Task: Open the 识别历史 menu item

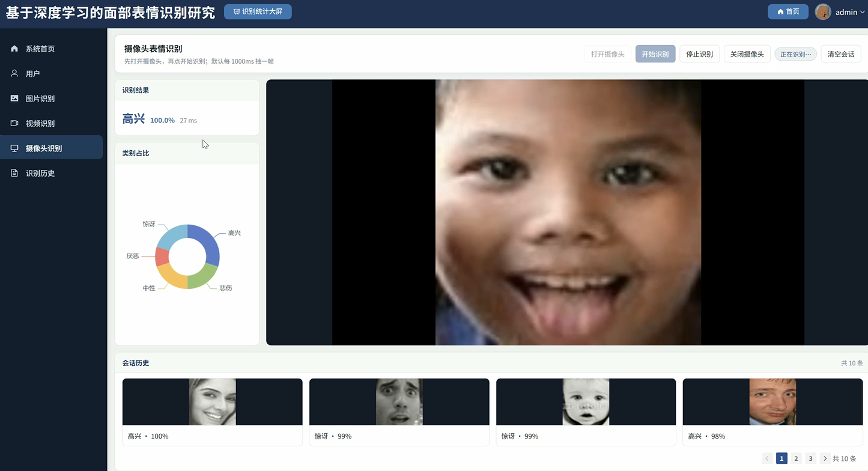Action: point(52,173)
